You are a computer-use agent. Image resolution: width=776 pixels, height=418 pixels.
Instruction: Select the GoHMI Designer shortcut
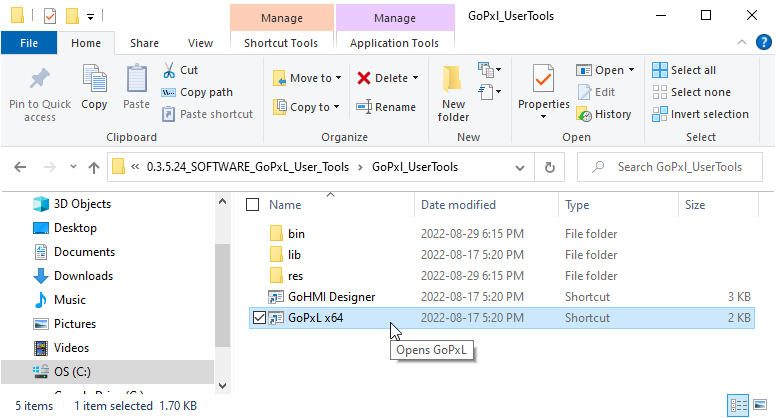click(x=331, y=297)
